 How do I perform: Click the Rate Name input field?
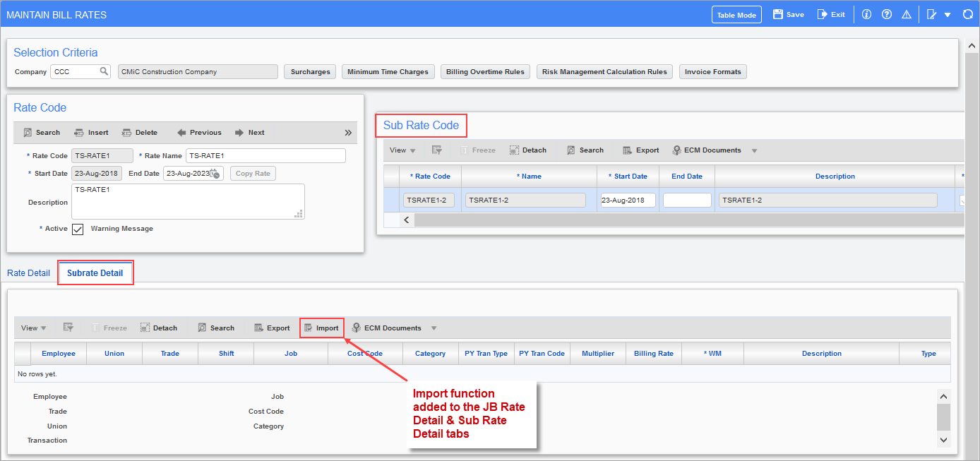tap(265, 156)
